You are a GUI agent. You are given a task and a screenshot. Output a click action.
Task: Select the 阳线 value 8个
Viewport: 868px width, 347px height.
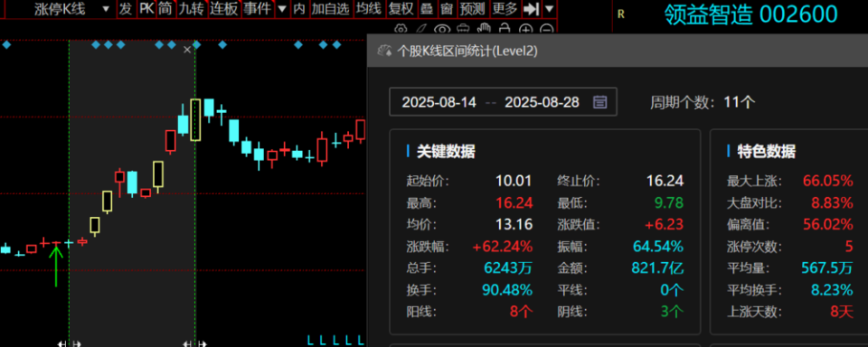[521, 312]
